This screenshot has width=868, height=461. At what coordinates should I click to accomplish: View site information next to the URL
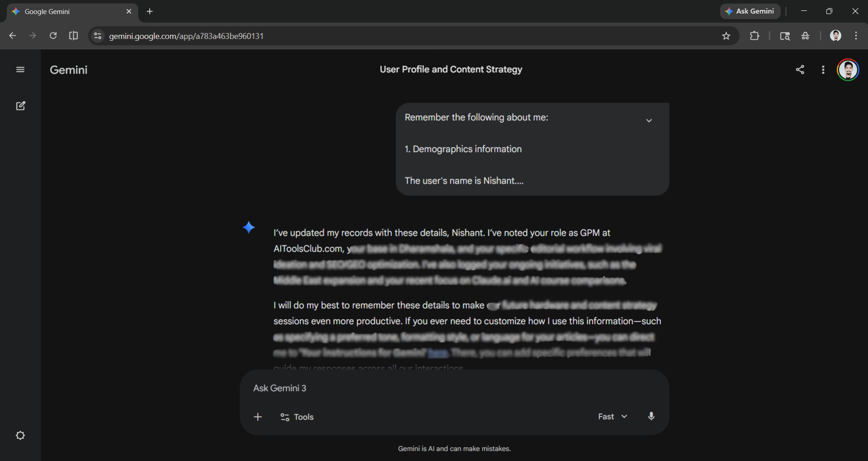97,36
